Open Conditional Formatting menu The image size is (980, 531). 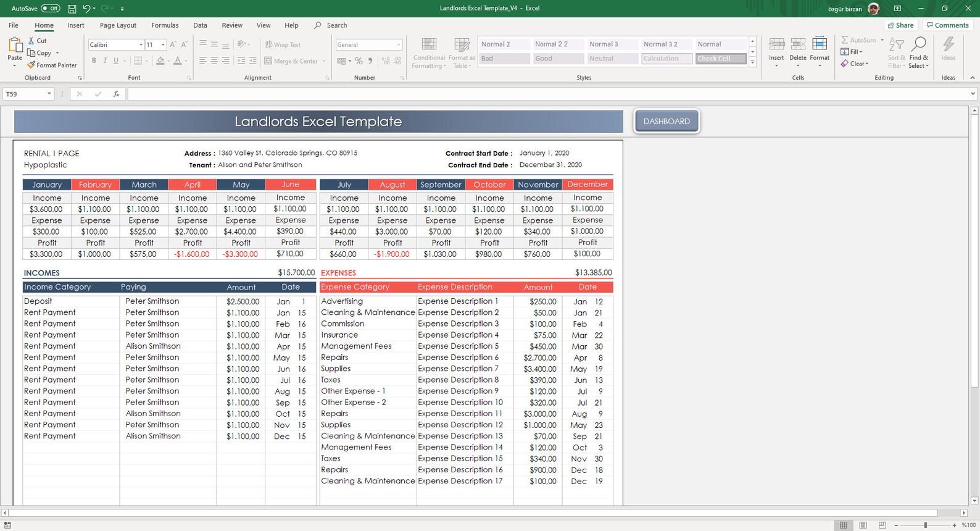point(429,53)
